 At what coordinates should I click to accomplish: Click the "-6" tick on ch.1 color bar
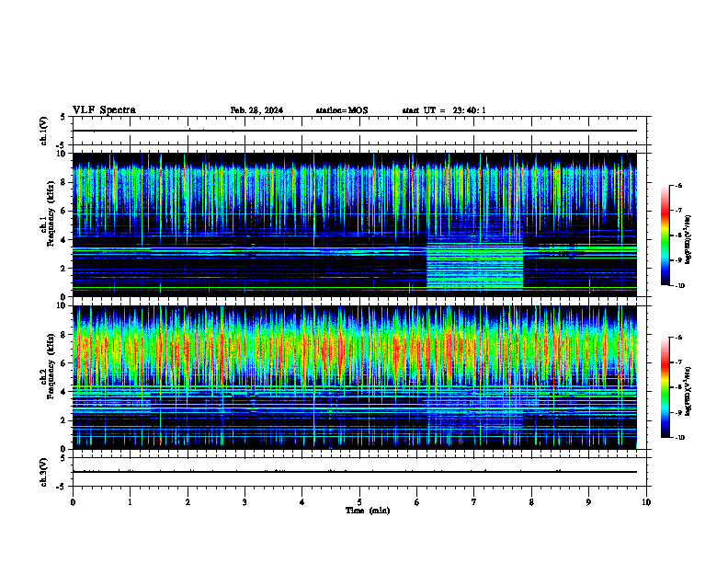(678, 185)
